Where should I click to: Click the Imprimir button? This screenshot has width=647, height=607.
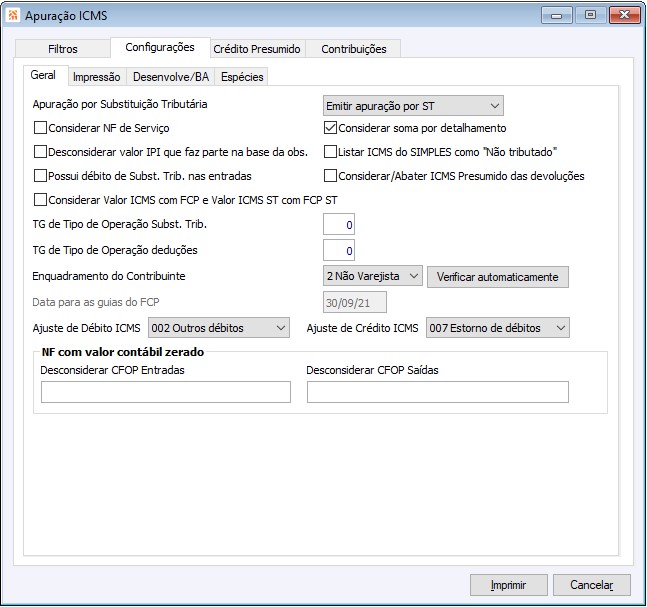click(x=509, y=585)
